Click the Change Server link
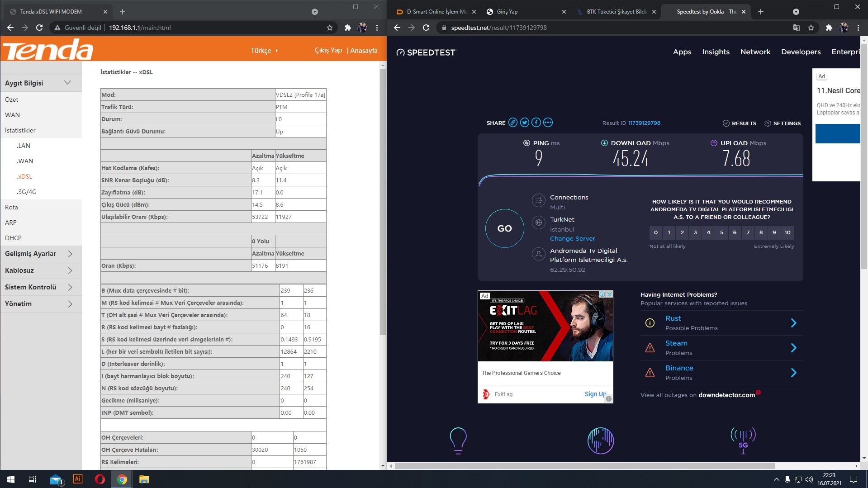The height and width of the screenshot is (488, 868). 572,238
